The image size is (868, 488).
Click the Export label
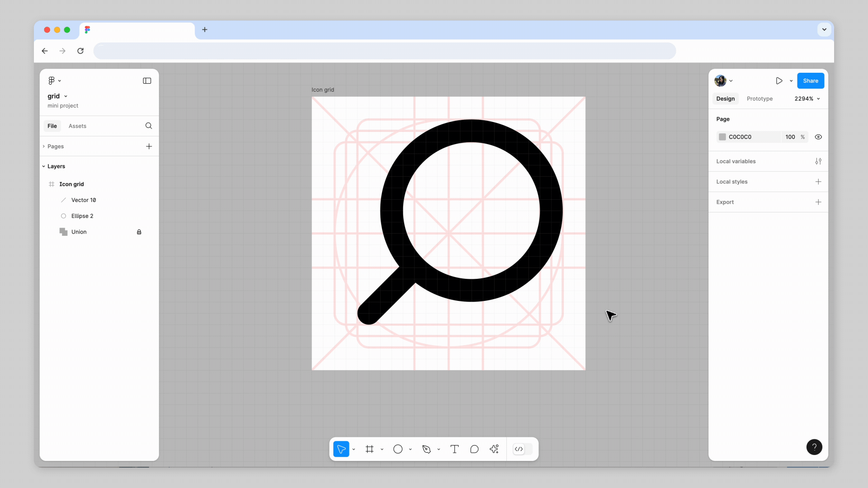coord(725,202)
